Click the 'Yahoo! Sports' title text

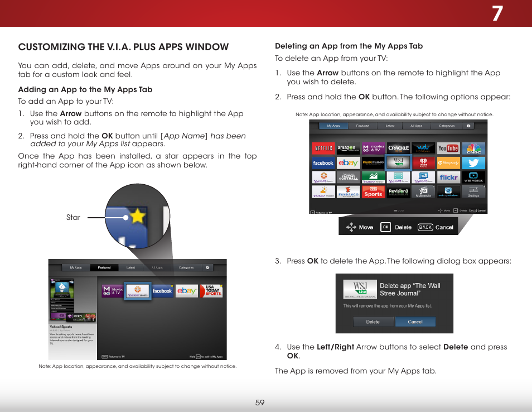click(61, 327)
